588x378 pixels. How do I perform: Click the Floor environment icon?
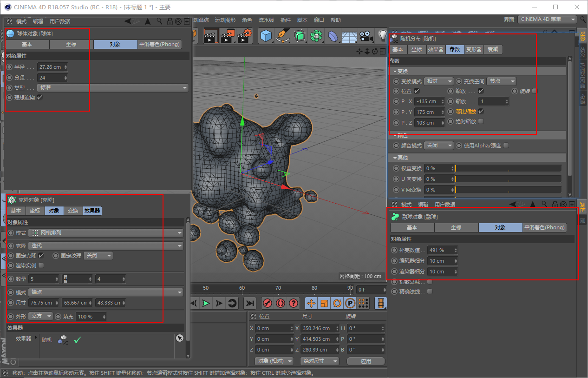pyautogui.click(x=349, y=36)
